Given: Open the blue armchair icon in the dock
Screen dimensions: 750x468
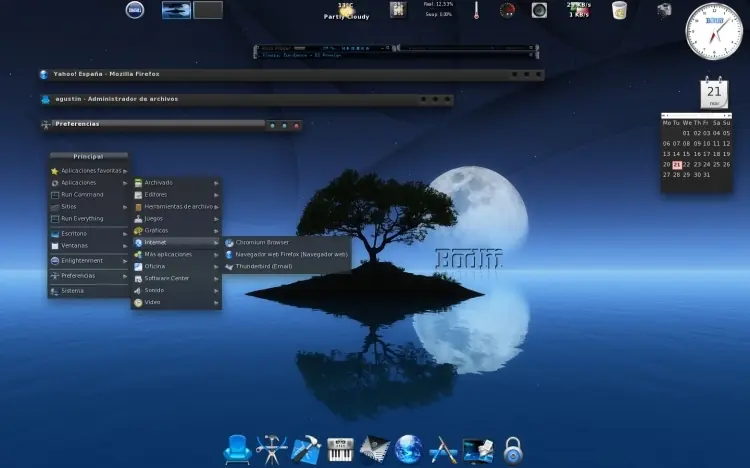Looking at the screenshot, I should coord(237,449).
